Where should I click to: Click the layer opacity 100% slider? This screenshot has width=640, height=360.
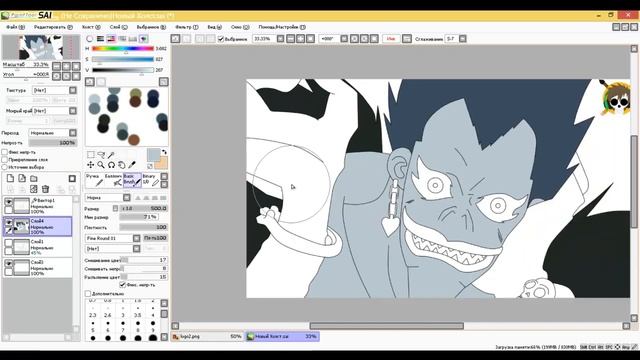click(53, 143)
